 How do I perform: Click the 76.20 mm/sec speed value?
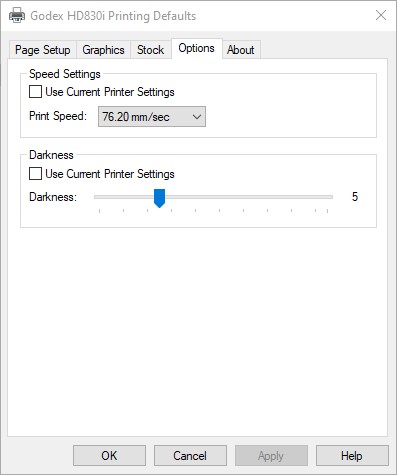tap(136, 117)
